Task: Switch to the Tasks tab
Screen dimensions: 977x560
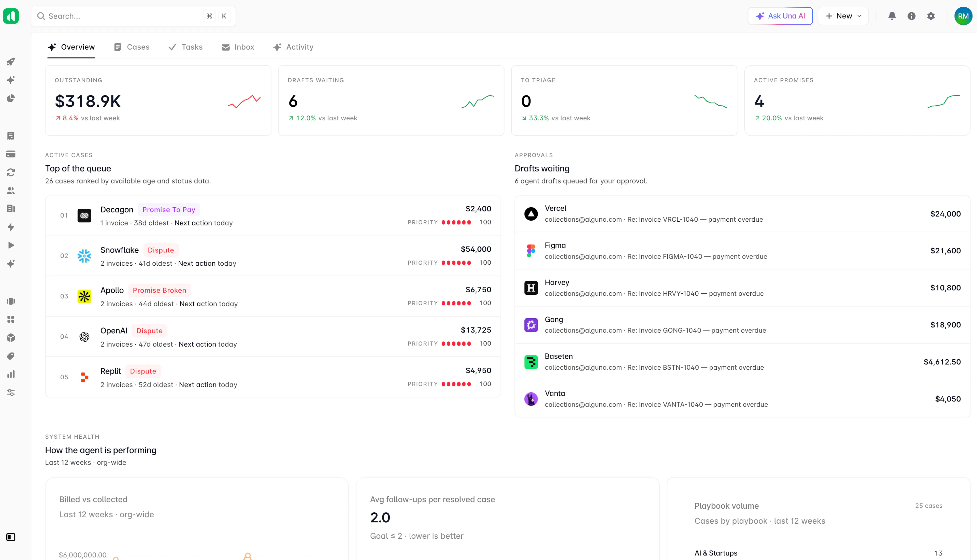Action: (x=185, y=47)
